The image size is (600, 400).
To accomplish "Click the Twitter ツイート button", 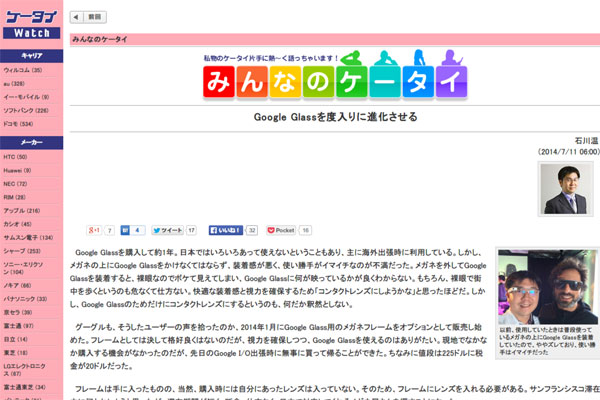I will pyautogui.click(x=168, y=230).
